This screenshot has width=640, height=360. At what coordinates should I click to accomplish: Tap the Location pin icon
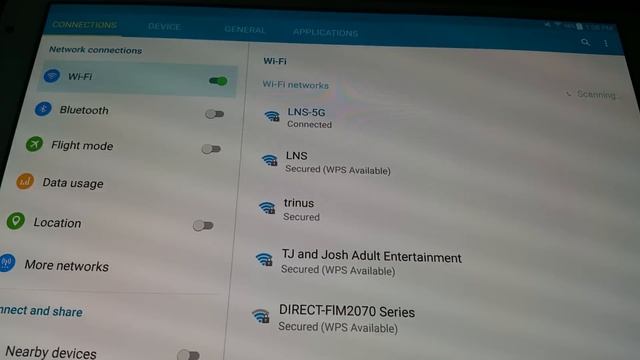[16, 221]
